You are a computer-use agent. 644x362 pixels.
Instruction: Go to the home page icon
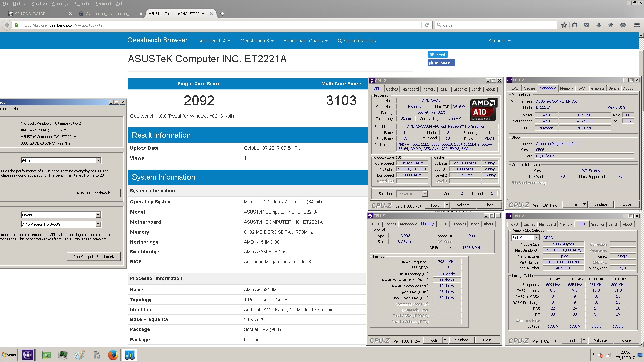click(611, 25)
